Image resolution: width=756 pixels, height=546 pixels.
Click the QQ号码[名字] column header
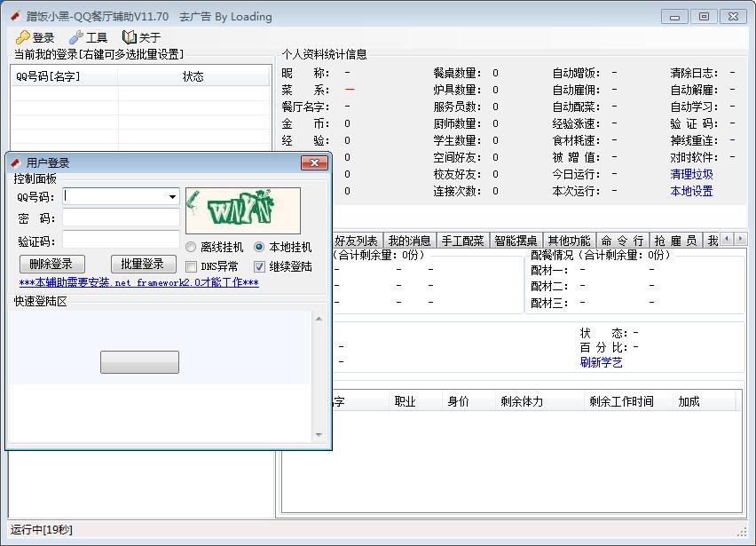click(64, 76)
